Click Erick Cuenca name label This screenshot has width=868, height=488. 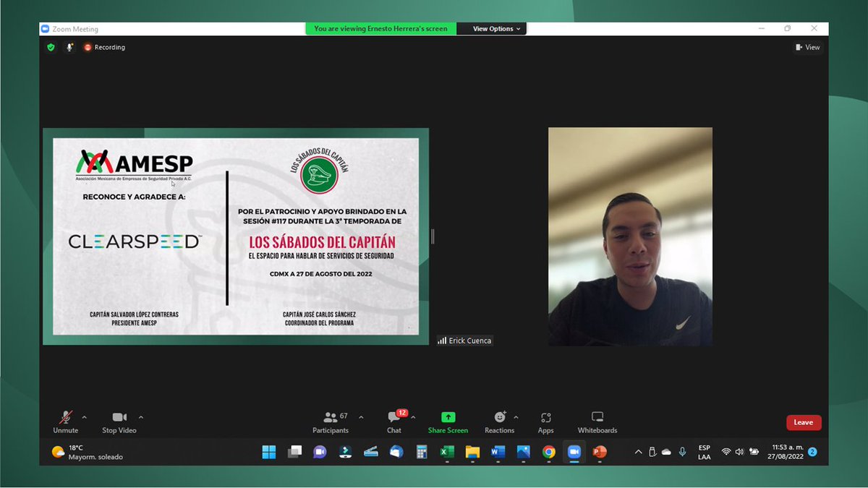click(465, 341)
